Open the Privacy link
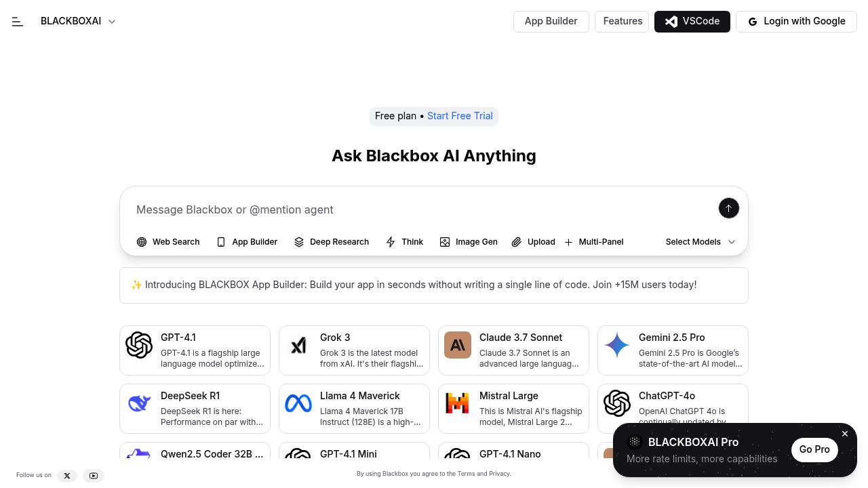 click(499, 474)
